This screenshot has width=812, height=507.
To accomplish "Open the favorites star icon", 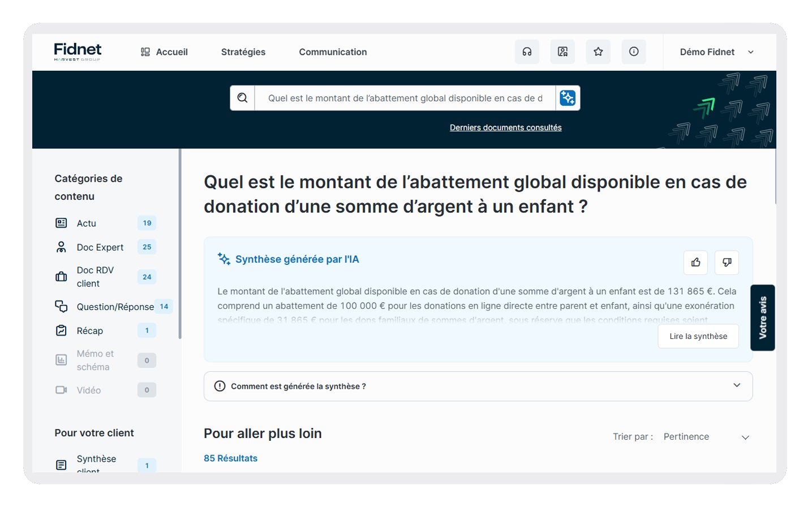I will (598, 51).
